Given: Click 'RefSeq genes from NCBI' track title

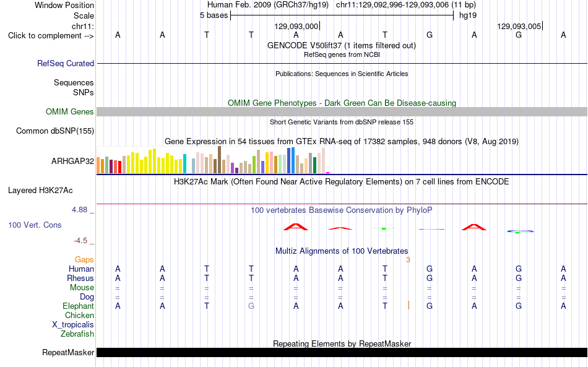Looking at the screenshot, I should click(342, 54).
